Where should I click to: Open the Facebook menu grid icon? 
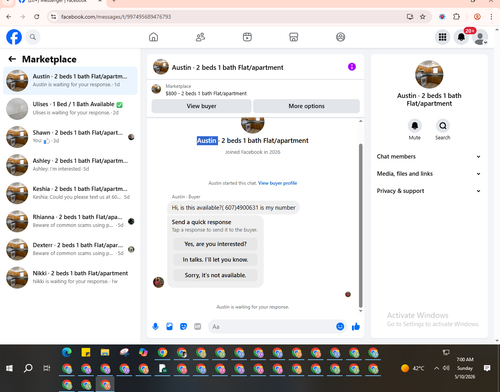(442, 37)
